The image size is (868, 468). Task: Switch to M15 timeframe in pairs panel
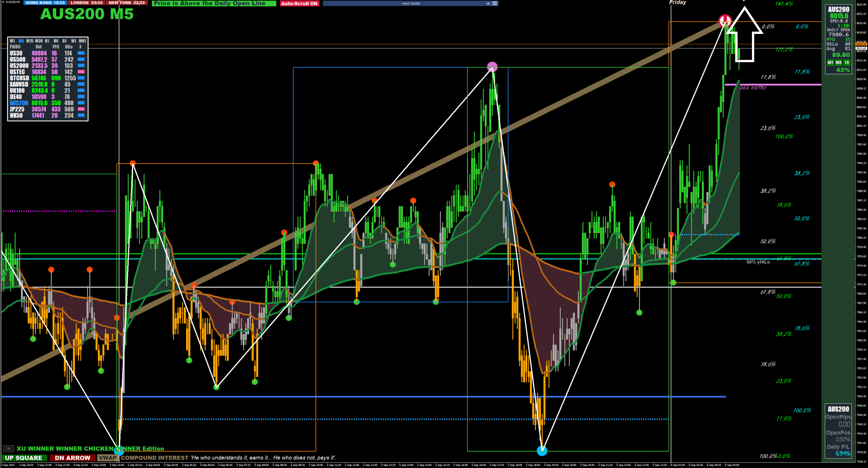30,41
